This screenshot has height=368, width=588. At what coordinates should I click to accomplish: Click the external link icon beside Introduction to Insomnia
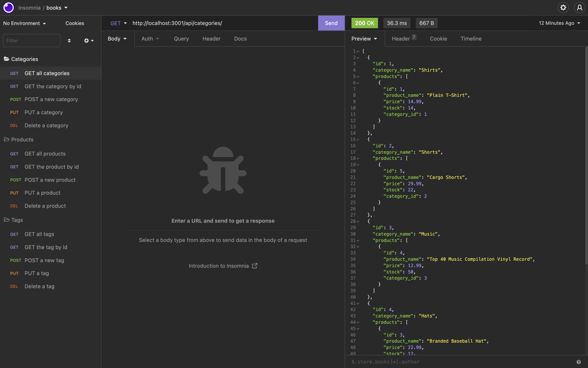[255, 265]
